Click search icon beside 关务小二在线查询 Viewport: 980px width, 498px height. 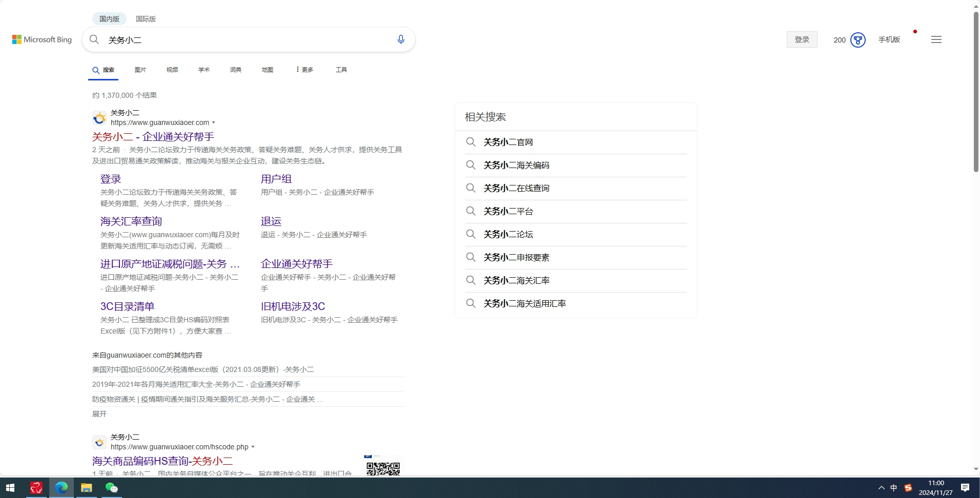coord(471,188)
